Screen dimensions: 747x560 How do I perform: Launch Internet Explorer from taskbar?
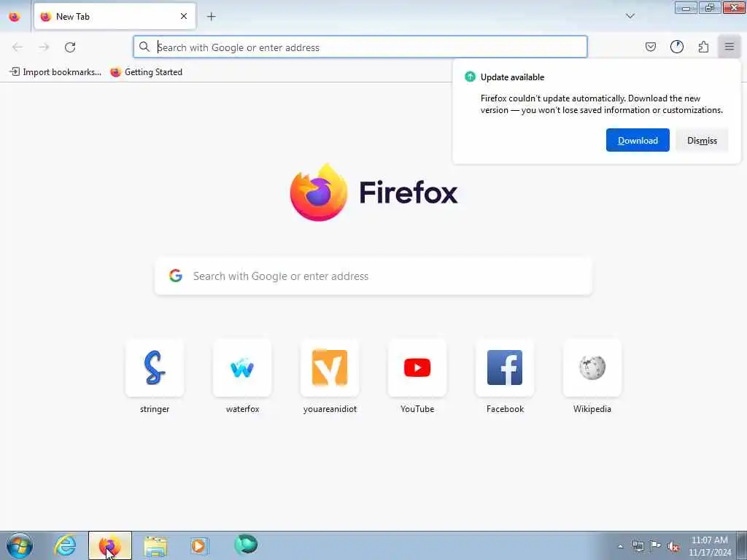[65, 545]
